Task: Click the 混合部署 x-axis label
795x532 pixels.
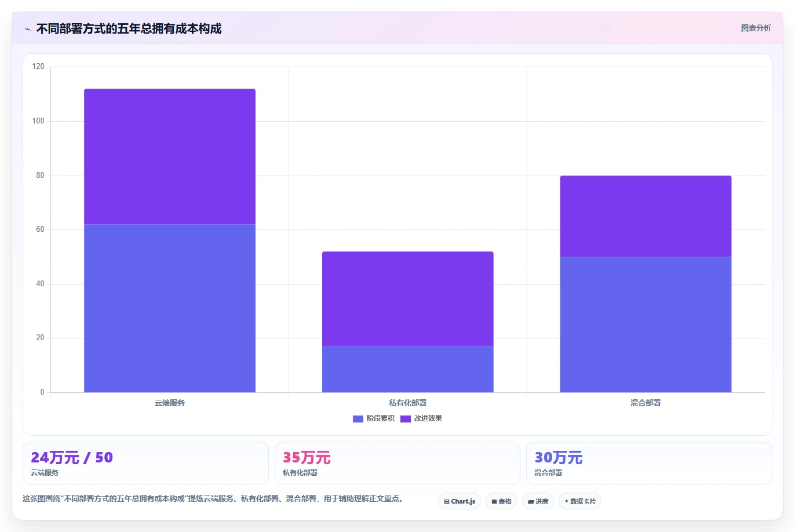Action: 646,403
